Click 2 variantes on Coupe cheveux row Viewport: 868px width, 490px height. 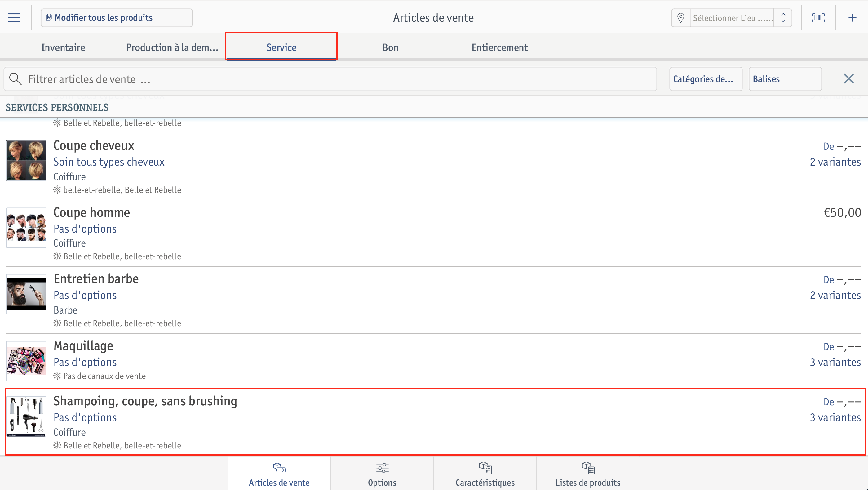835,162
